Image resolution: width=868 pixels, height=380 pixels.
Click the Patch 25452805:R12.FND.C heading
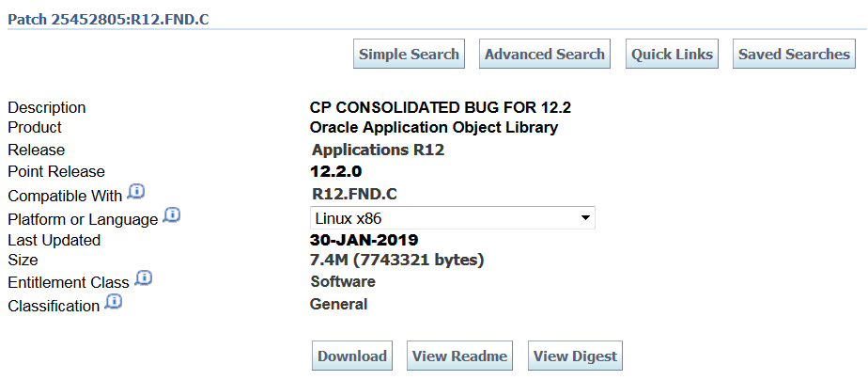(x=108, y=19)
